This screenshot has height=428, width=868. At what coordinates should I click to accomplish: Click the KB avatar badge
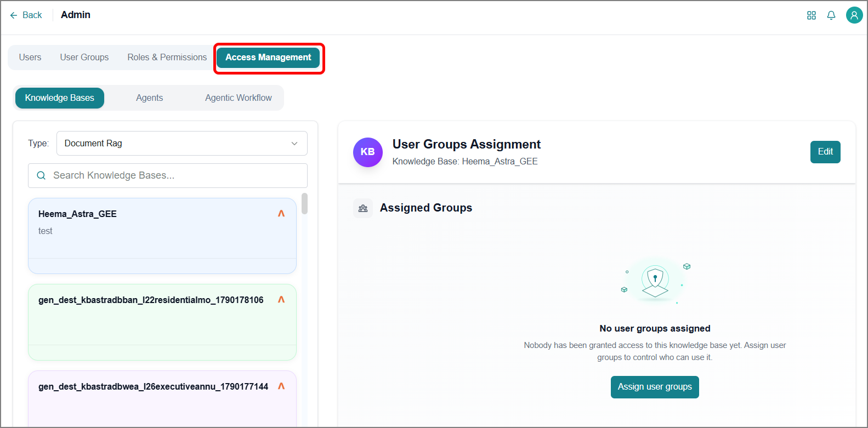368,152
